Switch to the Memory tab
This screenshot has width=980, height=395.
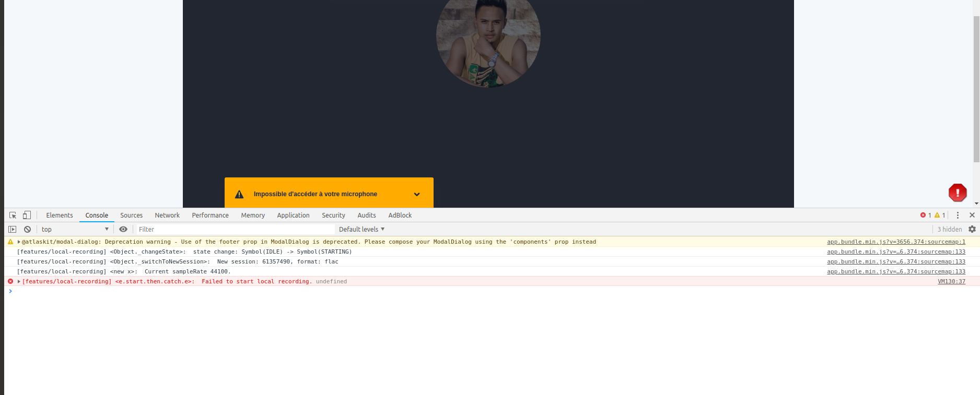point(253,215)
